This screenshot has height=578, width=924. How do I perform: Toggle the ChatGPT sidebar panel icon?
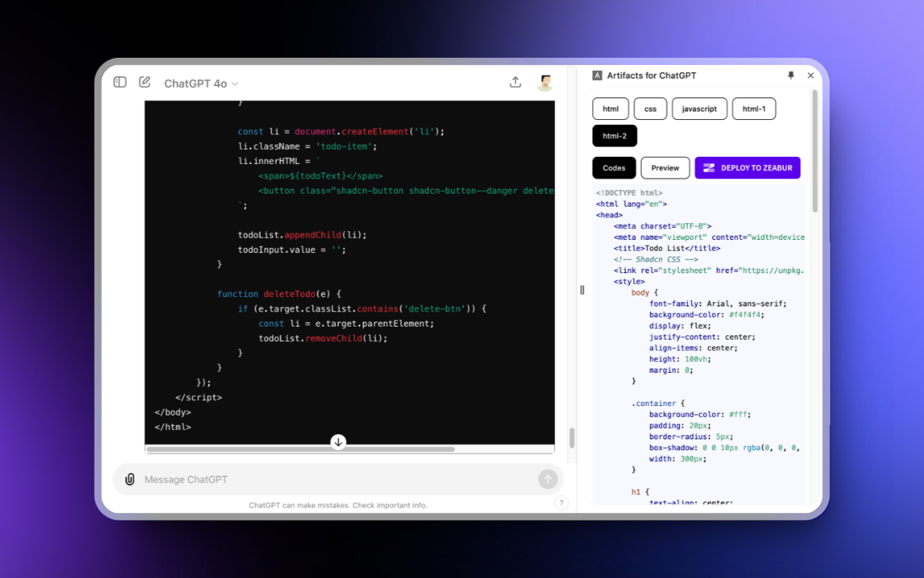[x=120, y=82]
